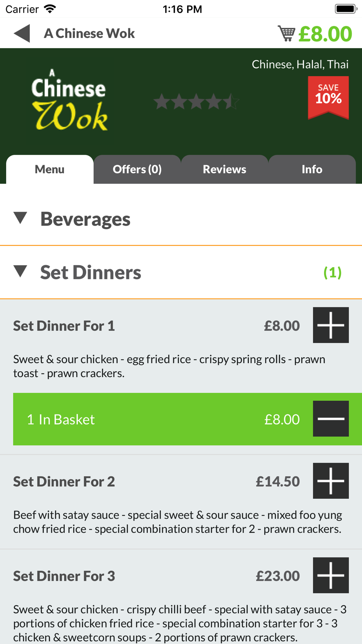Open the shopping cart icon
Image resolution: width=362 pixels, height=644 pixels.
[x=286, y=33]
